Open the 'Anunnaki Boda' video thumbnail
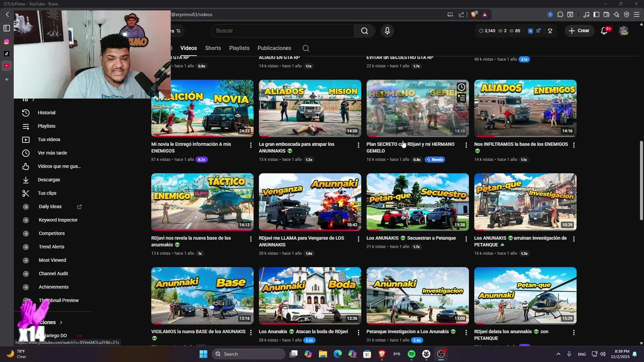Image resolution: width=644 pixels, height=362 pixels. point(310,296)
